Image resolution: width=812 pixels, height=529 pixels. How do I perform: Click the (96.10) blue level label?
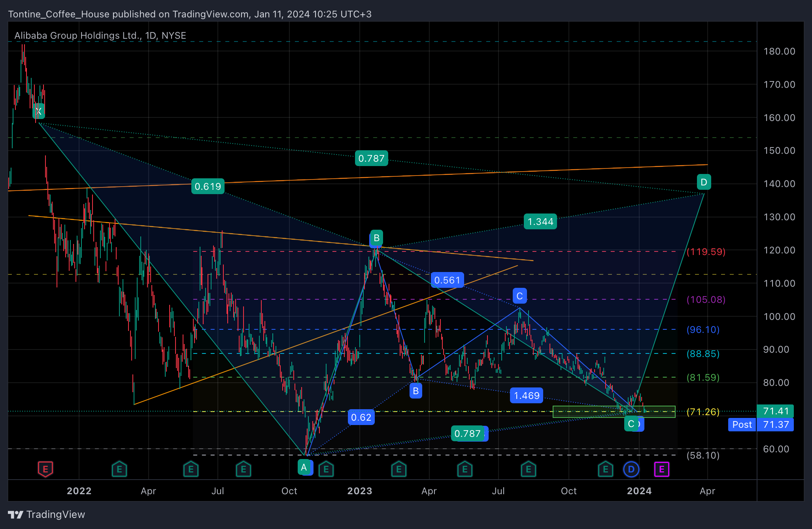[703, 329]
